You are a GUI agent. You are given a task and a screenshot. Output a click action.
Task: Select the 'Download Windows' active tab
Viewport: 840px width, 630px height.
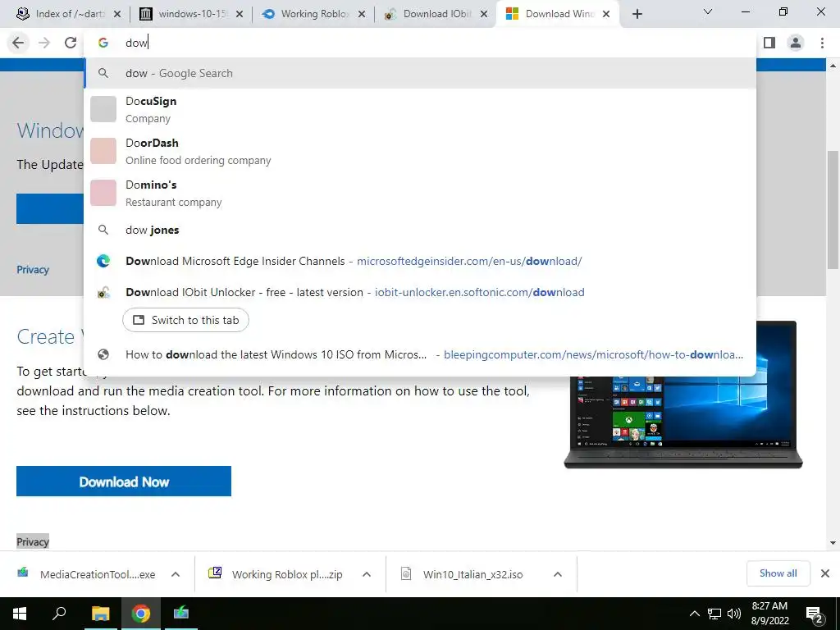558,14
